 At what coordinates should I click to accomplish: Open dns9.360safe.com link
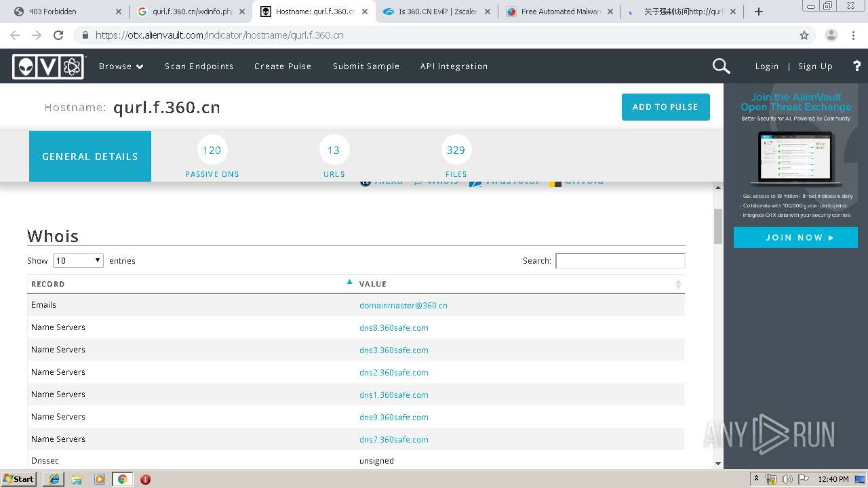[x=394, y=418]
